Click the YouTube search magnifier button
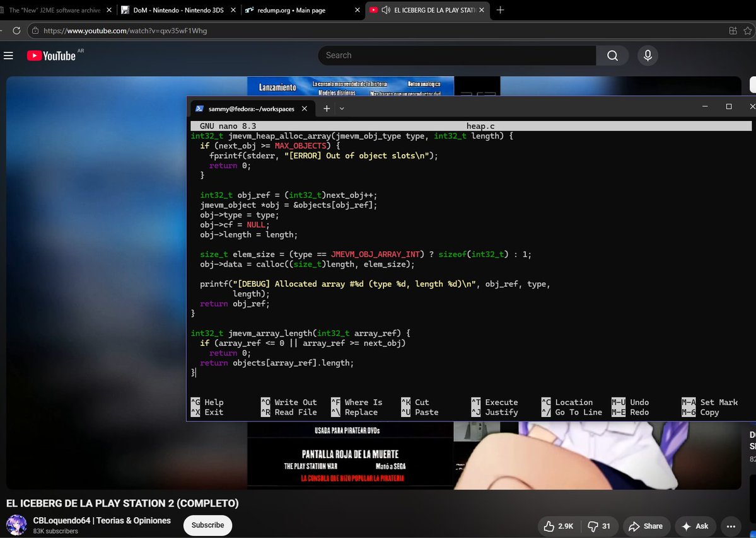 (x=612, y=55)
